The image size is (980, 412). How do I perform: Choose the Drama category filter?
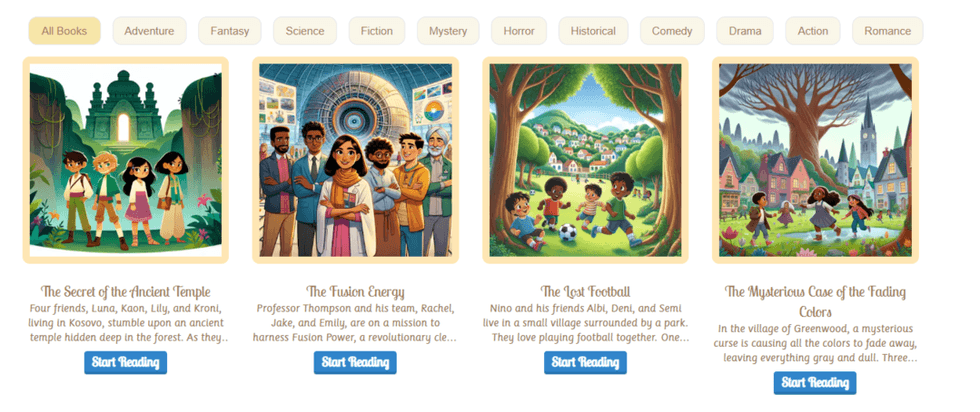[x=745, y=31]
